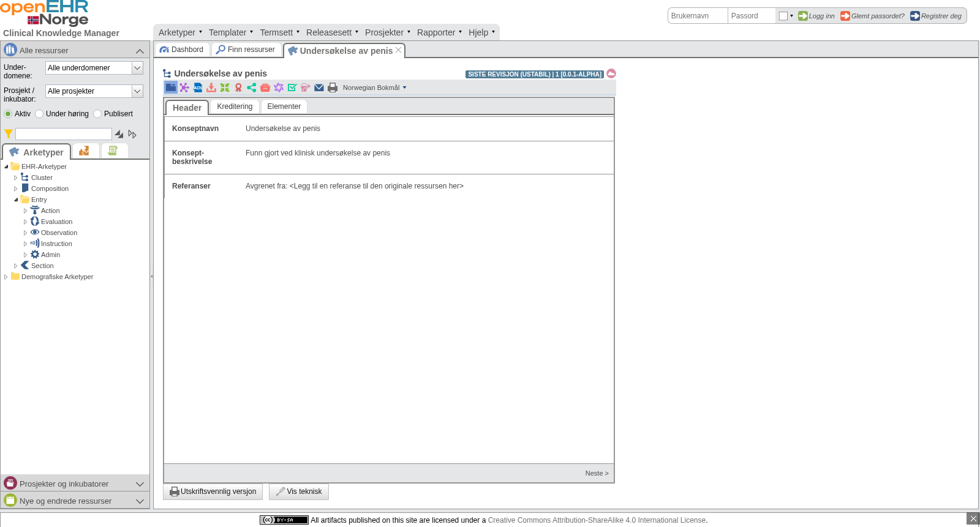Viewport: 980px width, 527px height.
Task: Open the Hjelp menu
Action: 481,32
